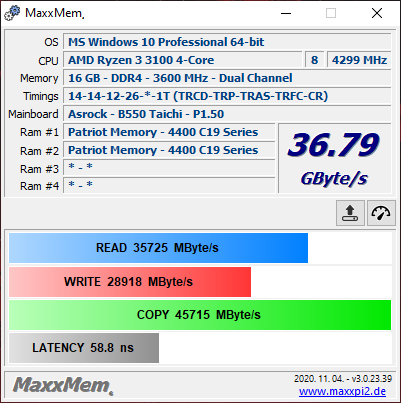The image size is (401, 403).
Task: Select the Memory field showing 16 GB DDR4
Action: [x=227, y=78]
